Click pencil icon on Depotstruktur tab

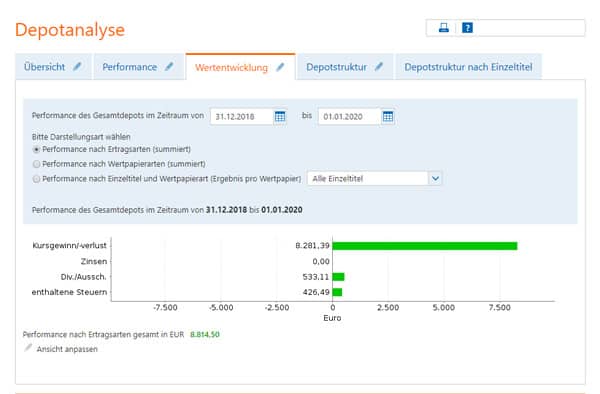click(379, 67)
